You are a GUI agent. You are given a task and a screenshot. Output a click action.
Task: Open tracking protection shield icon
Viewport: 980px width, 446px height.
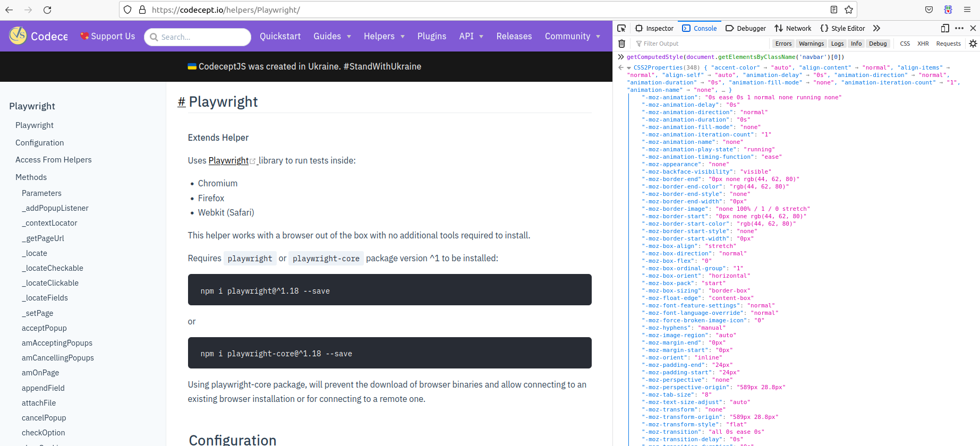pyautogui.click(x=127, y=10)
